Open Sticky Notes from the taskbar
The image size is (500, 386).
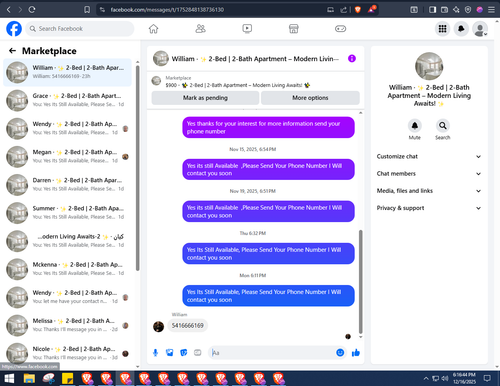click(x=68, y=378)
